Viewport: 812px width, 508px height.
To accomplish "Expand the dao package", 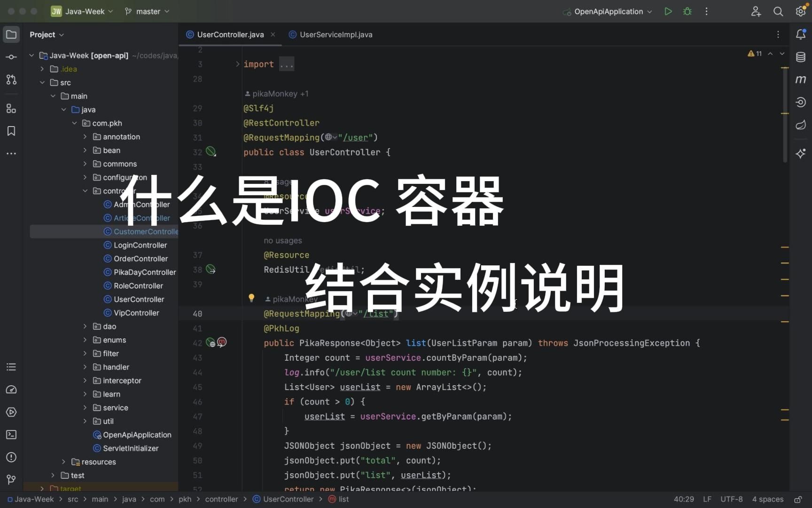I will (x=85, y=326).
